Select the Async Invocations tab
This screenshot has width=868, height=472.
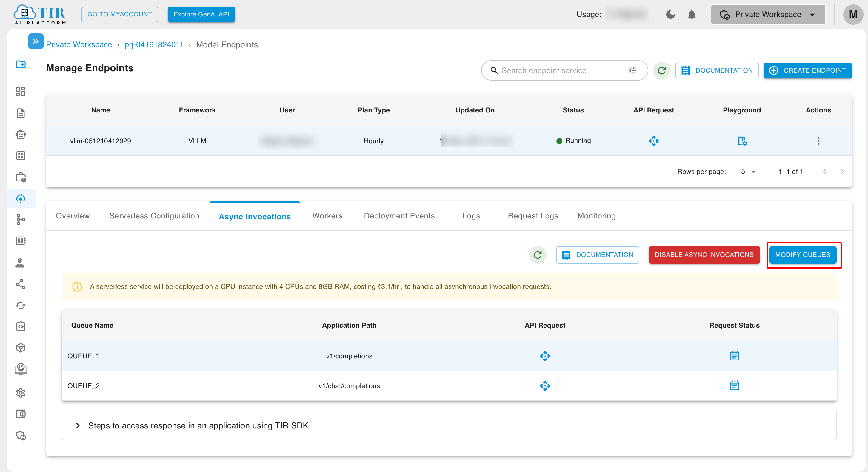(x=255, y=217)
